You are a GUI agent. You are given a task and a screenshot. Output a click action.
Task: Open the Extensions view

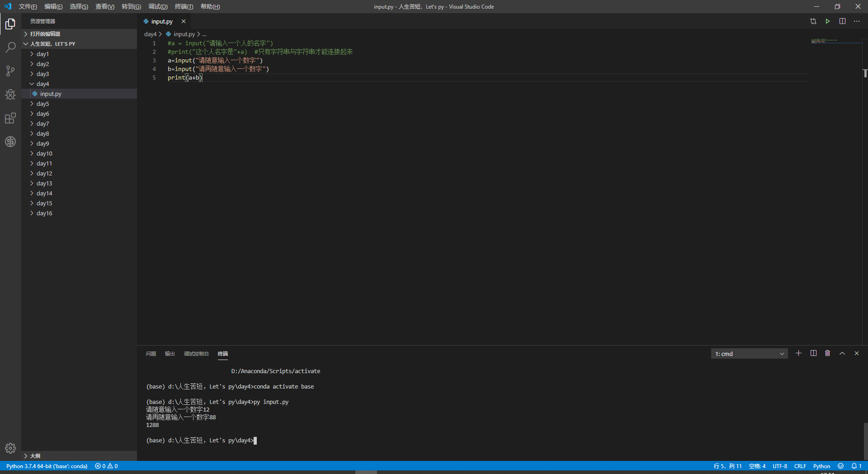tap(10, 118)
